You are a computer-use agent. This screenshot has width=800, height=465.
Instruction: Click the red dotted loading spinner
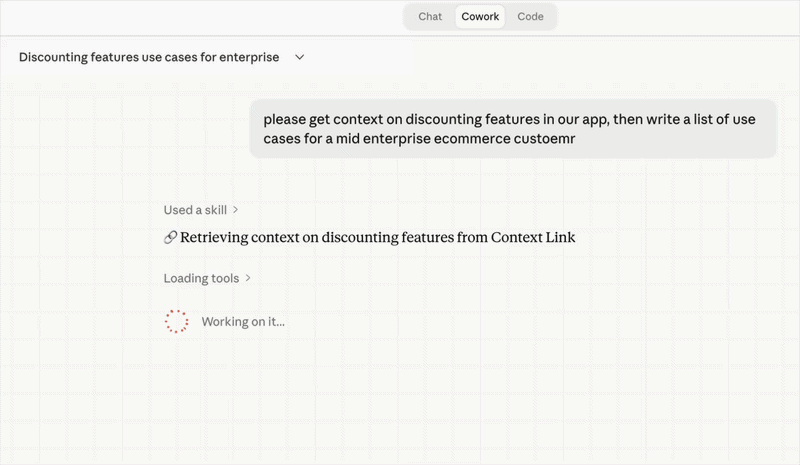tap(176, 322)
